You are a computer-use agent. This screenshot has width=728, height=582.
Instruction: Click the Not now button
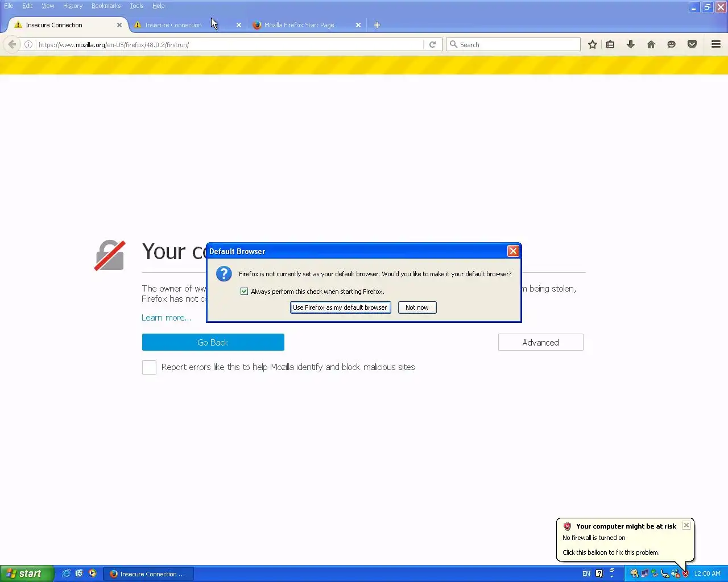(417, 307)
